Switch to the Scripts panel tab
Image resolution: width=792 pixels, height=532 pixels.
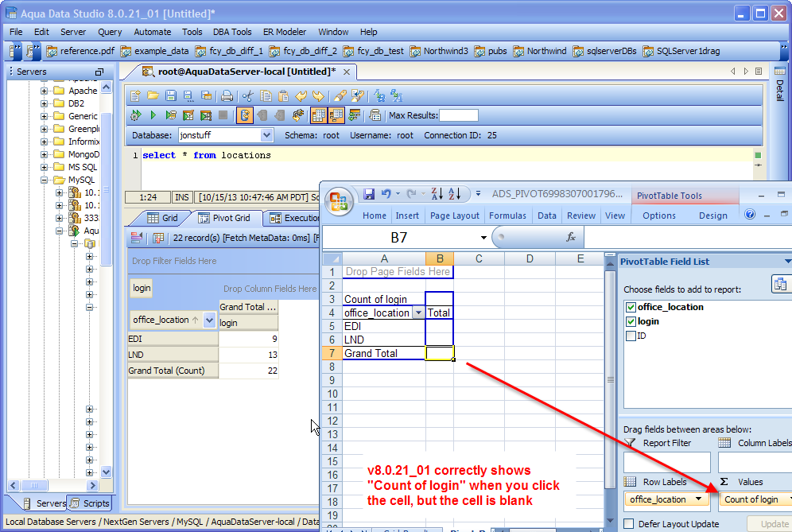(x=90, y=503)
